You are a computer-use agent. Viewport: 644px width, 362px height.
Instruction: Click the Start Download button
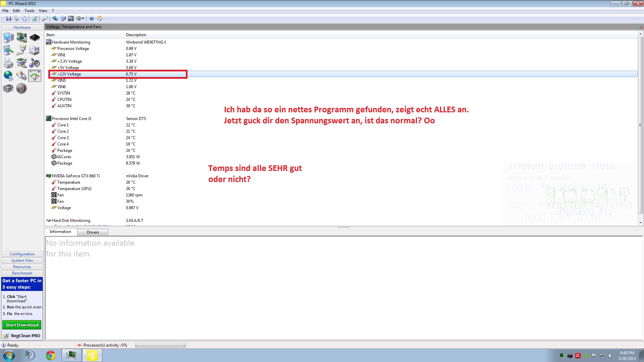tap(22, 325)
